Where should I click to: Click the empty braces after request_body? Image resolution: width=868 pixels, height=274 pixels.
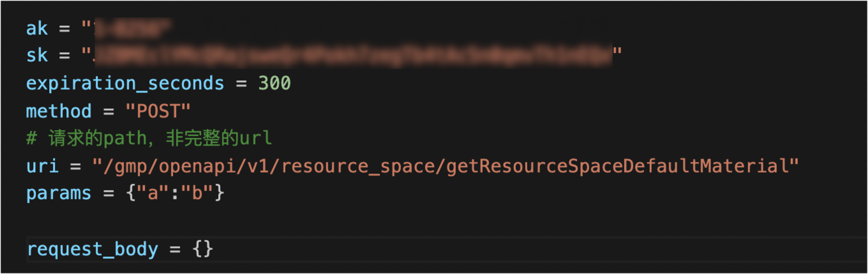click(202, 248)
